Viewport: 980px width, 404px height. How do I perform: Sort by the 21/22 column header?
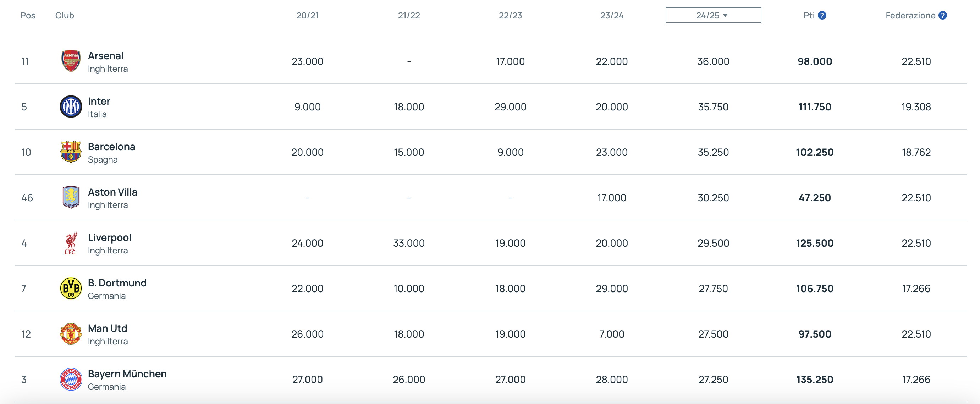click(x=409, y=16)
